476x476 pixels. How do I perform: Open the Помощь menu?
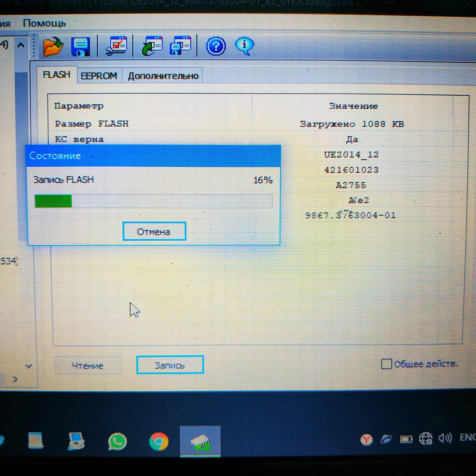point(44,23)
